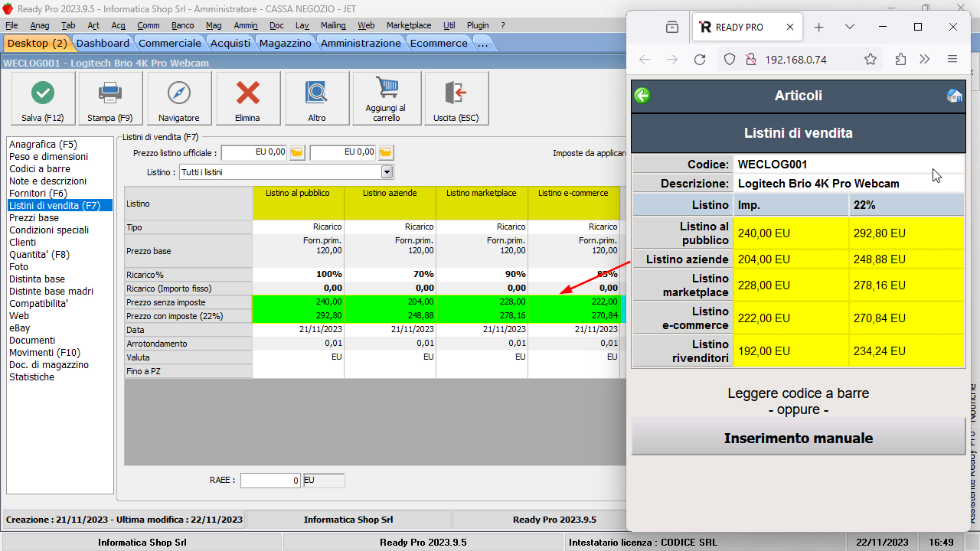
Task: Open the browser extensions puzzle icon
Action: pyautogui.click(x=900, y=59)
